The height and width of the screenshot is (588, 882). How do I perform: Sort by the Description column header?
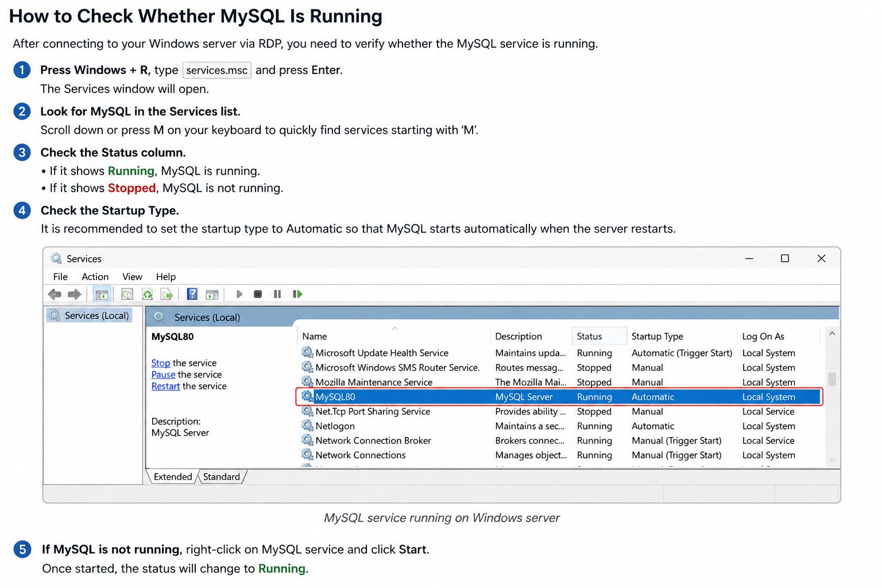(532, 336)
